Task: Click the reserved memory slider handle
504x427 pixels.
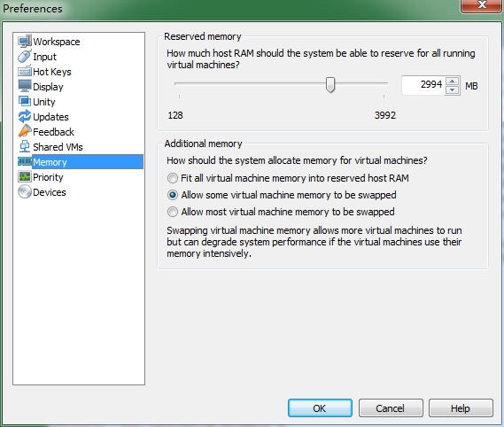Action: 330,84
